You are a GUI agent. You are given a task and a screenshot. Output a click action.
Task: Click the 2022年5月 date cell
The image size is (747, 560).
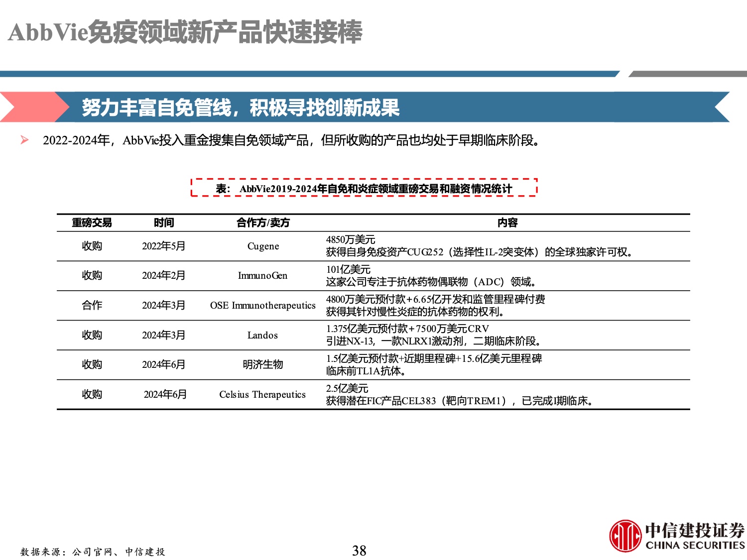click(x=163, y=246)
